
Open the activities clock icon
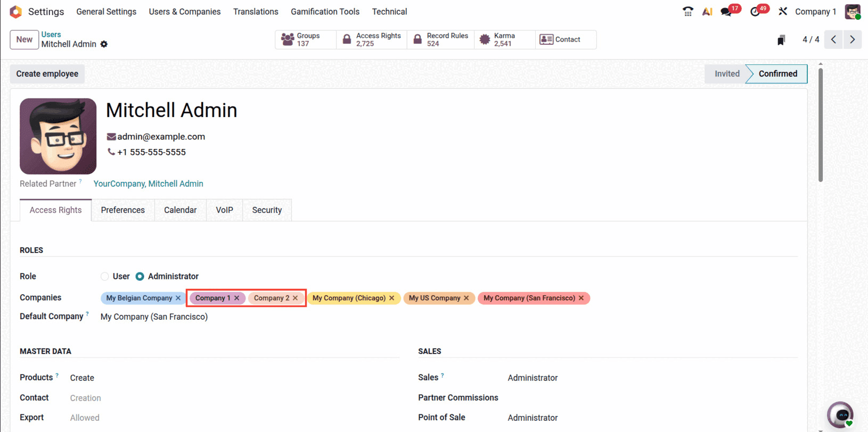click(755, 12)
